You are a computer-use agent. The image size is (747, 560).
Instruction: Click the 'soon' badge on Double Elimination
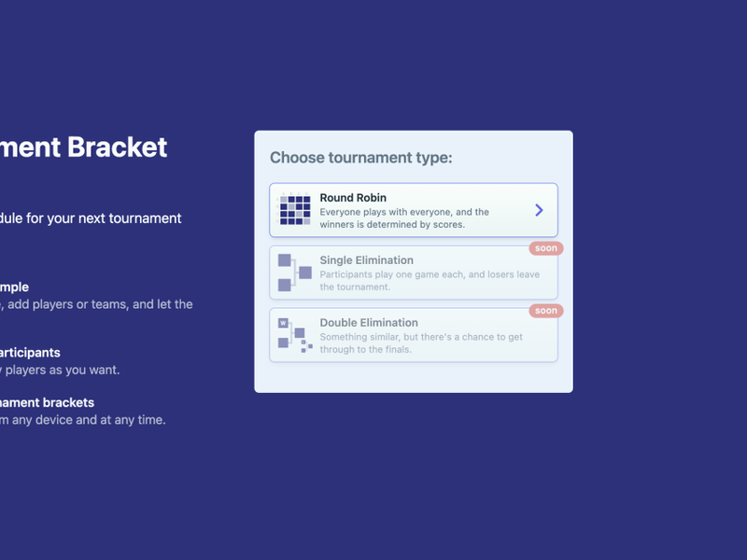(x=545, y=311)
